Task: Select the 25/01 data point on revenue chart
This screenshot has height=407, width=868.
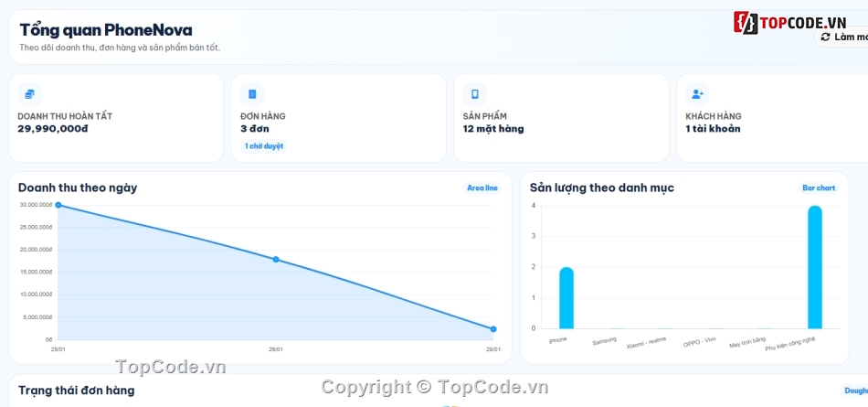Action: (58, 205)
